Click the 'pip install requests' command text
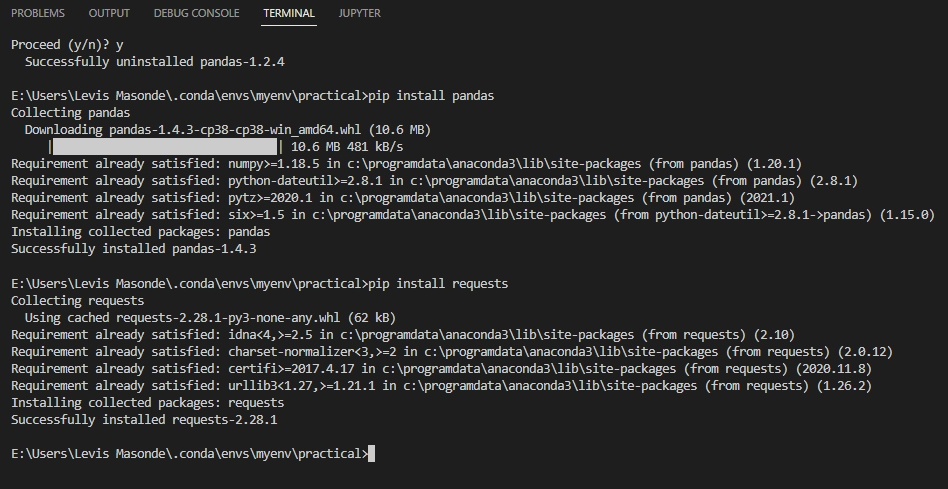Screen dimensions: 948x489 pyautogui.click(x=438, y=284)
